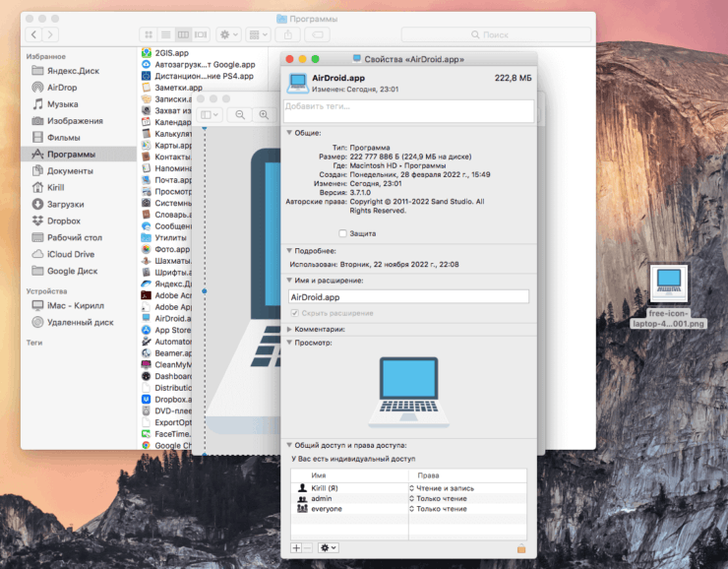Click the AirDroid.app name text field

[407, 296]
